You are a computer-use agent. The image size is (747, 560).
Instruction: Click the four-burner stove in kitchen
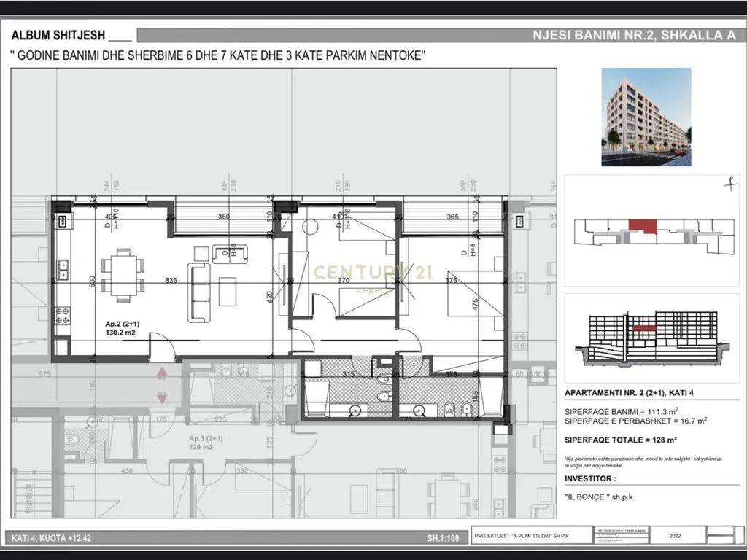(x=63, y=315)
